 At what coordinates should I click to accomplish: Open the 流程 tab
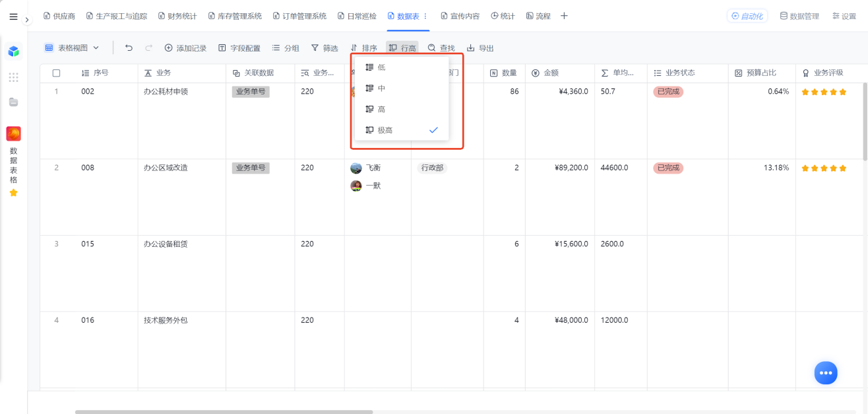(538, 16)
